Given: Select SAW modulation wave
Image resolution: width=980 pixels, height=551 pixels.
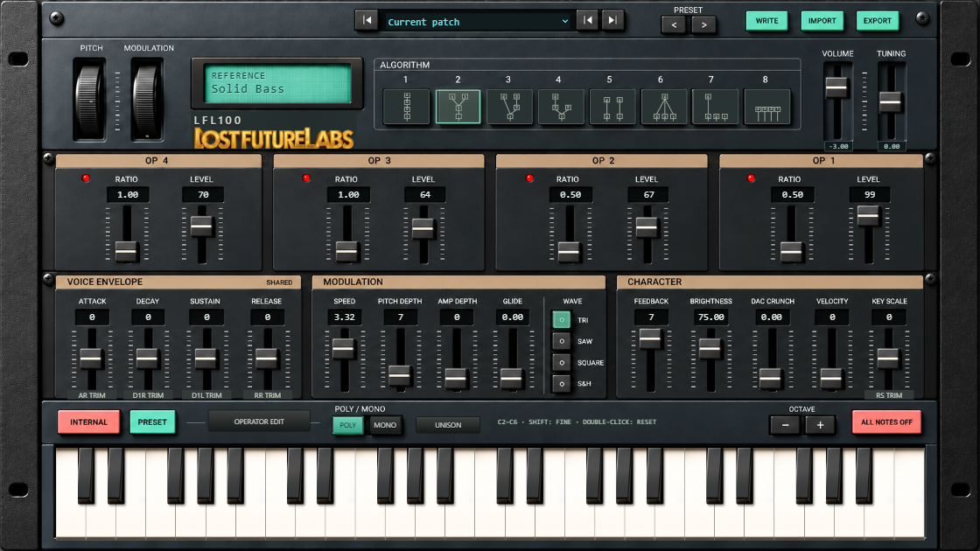Looking at the screenshot, I should point(561,341).
